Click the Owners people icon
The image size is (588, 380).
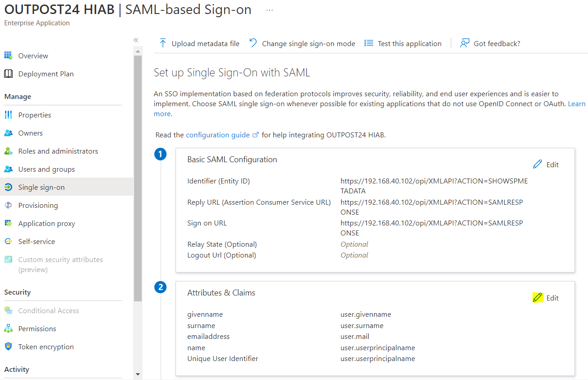pyautogui.click(x=8, y=133)
